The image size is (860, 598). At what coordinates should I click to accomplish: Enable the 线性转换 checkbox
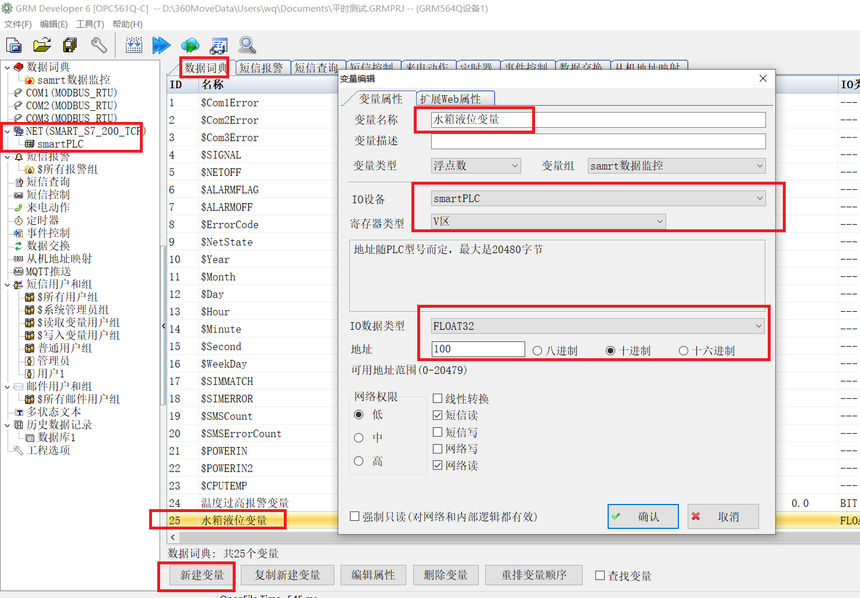point(438,398)
